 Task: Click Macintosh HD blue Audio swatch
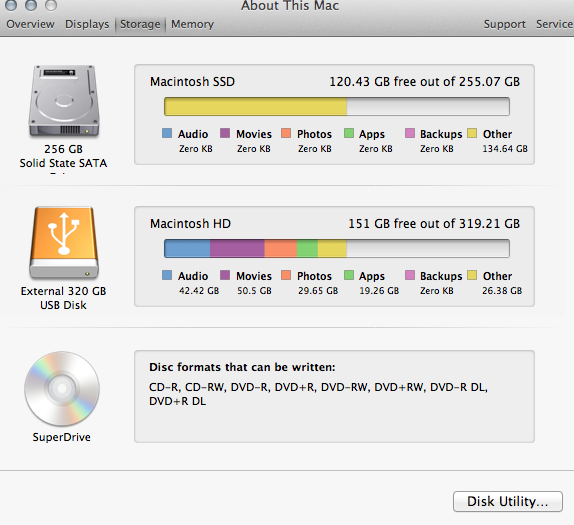[167, 275]
